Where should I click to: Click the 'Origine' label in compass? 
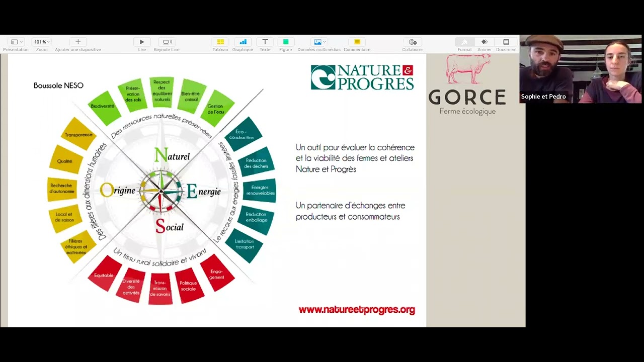(x=118, y=190)
